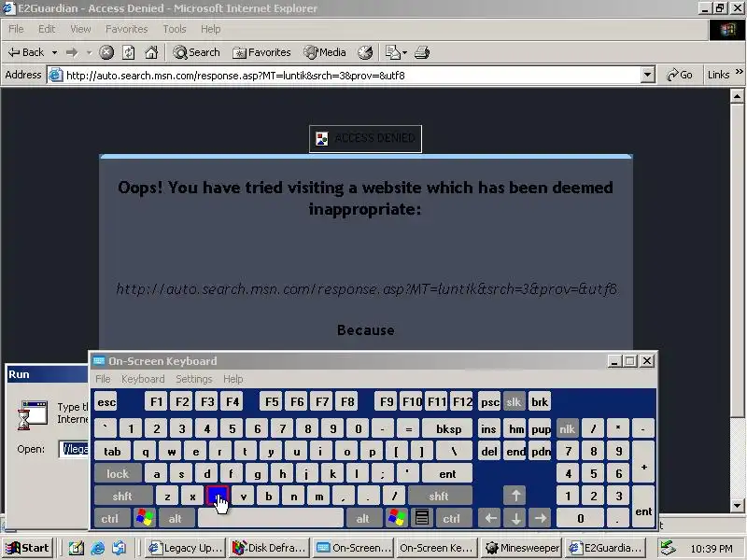This screenshot has width=747, height=560.
Task: Stop page loading with Stop icon
Action: [106, 52]
